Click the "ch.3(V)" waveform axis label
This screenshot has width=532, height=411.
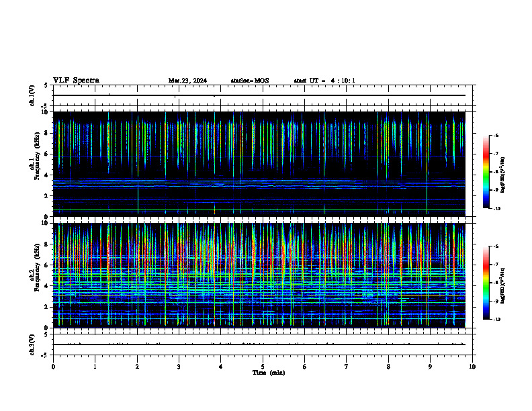coord(32,345)
